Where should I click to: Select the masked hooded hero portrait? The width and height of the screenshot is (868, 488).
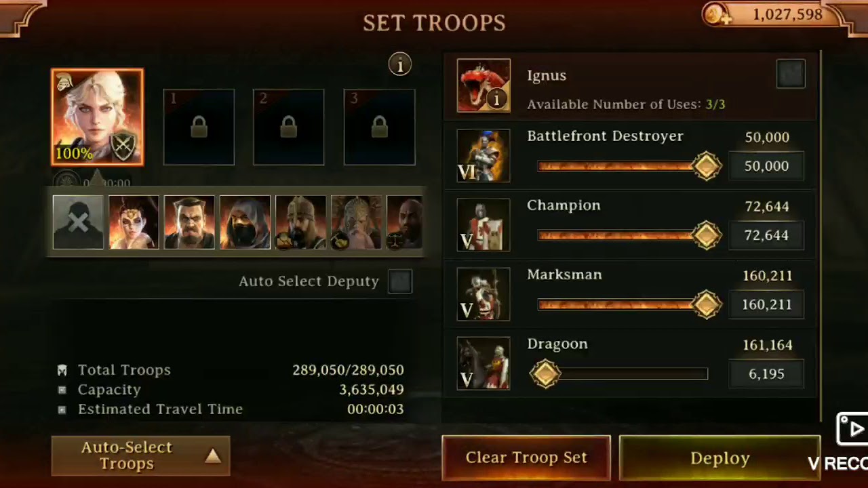coord(245,222)
